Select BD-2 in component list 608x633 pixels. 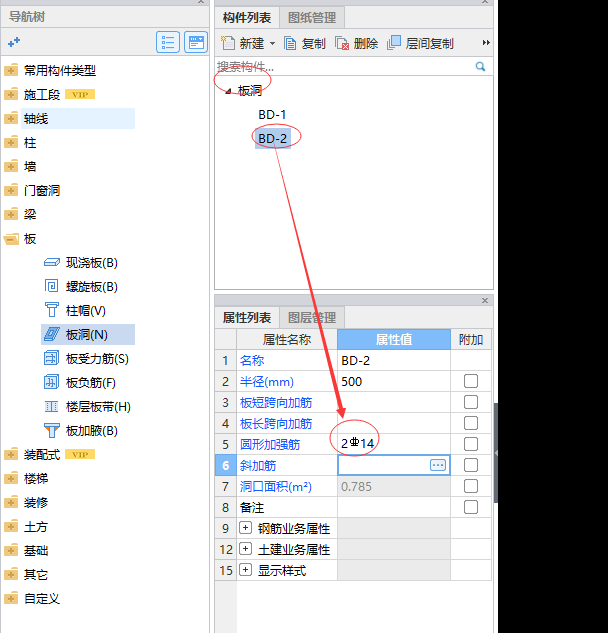[x=273, y=139]
